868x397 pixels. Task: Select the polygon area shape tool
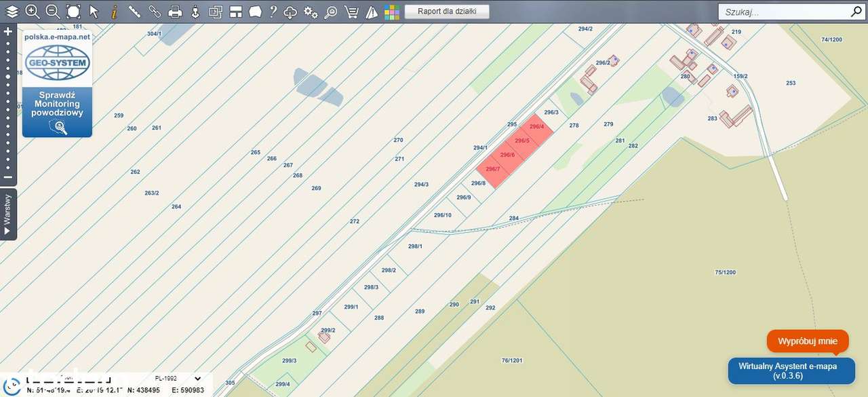pyautogui.click(x=255, y=12)
